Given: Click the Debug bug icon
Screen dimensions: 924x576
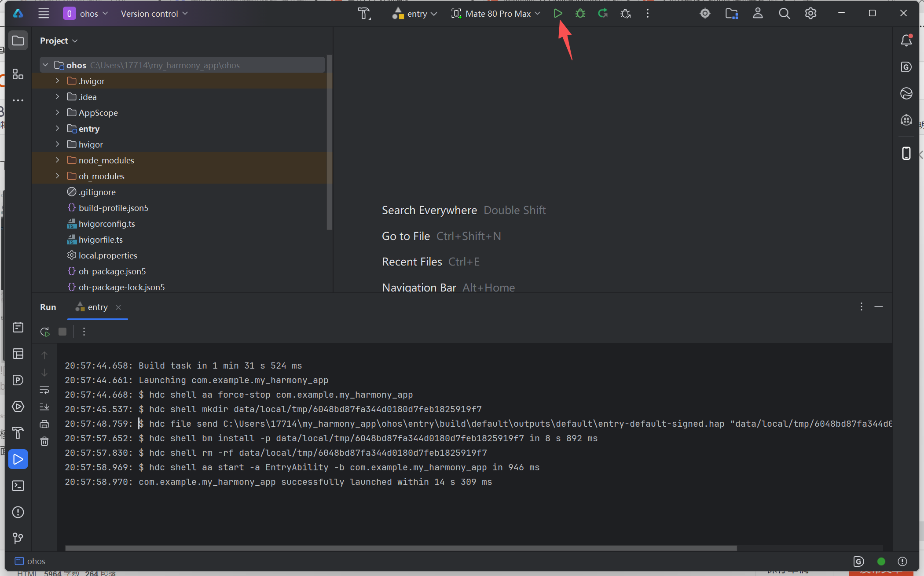Looking at the screenshot, I should (580, 14).
